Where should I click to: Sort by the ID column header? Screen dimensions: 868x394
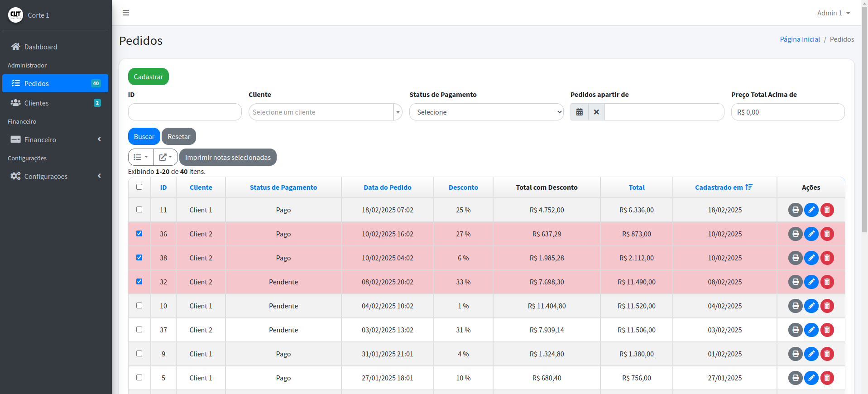tap(163, 187)
